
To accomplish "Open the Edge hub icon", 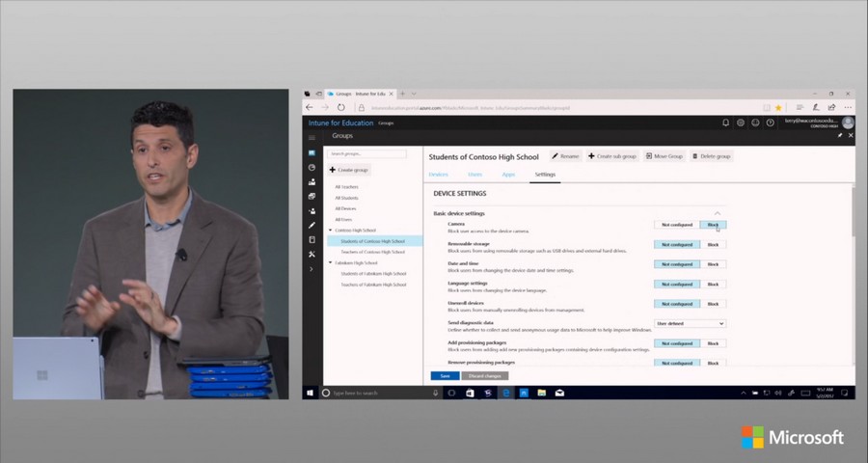I will click(x=800, y=107).
